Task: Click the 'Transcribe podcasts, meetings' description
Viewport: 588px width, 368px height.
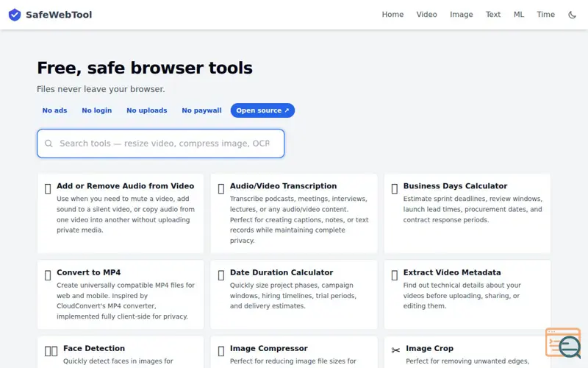Action: [x=299, y=219]
